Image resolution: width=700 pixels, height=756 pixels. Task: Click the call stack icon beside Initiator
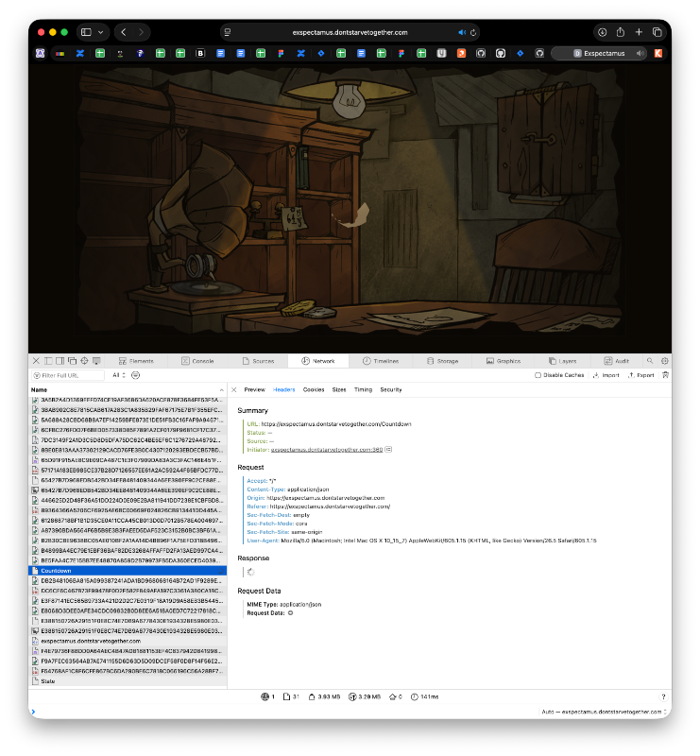click(x=388, y=450)
